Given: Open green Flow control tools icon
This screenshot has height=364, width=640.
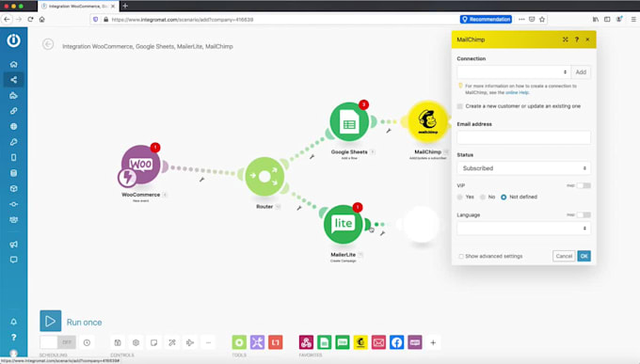Looking at the screenshot, I should pyautogui.click(x=239, y=342).
